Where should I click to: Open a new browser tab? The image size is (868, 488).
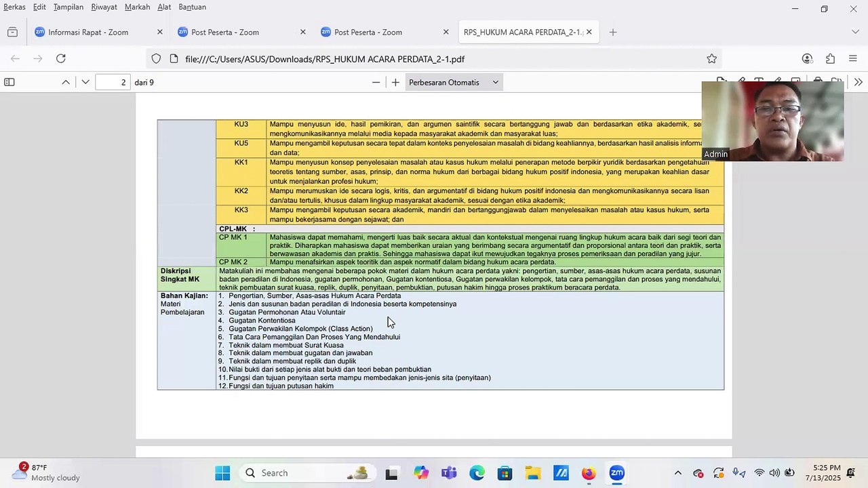pos(613,32)
